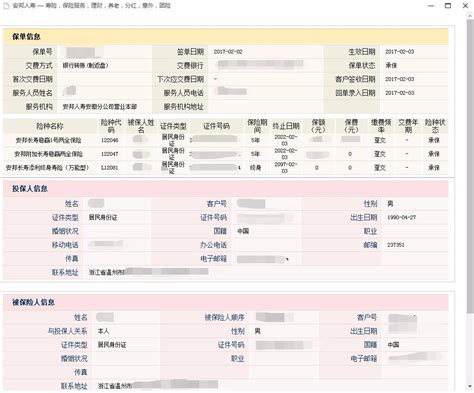Click end date 2097-02-03

286,168
